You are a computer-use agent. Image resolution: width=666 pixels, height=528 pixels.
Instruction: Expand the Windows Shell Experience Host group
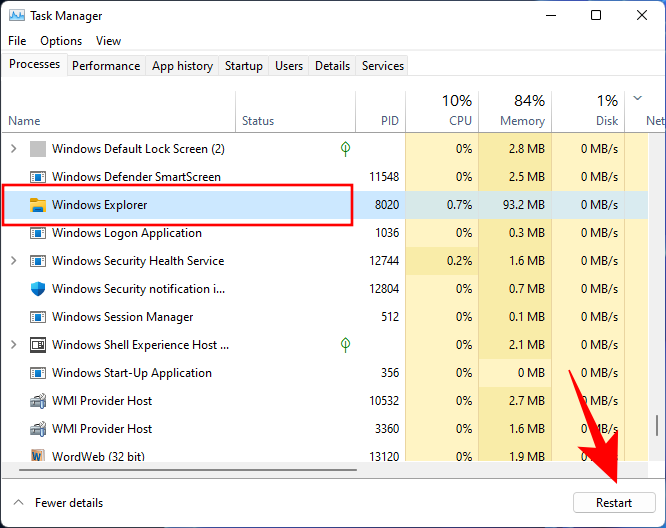click(x=13, y=345)
